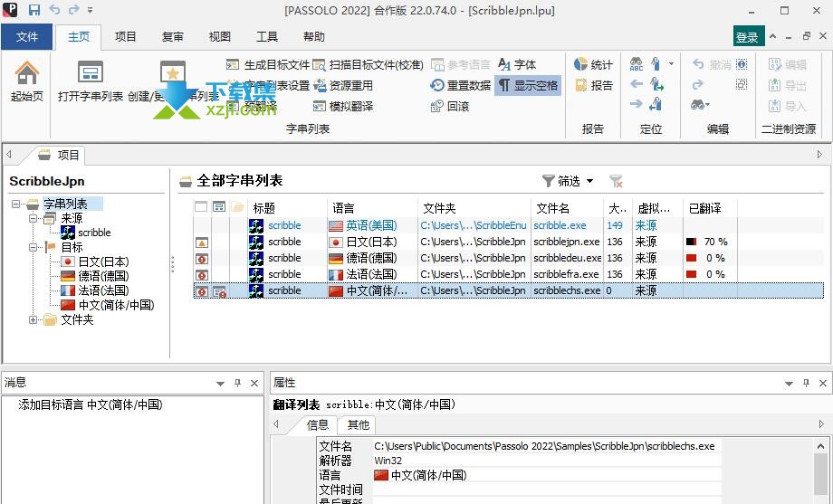Sort by the 文件名 column header

click(x=568, y=208)
